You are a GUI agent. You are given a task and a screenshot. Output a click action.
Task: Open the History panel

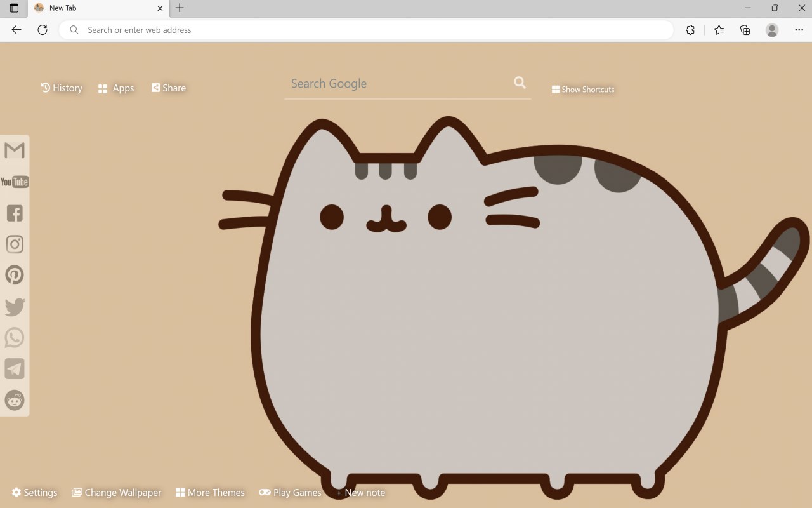(x=62, y=88)
